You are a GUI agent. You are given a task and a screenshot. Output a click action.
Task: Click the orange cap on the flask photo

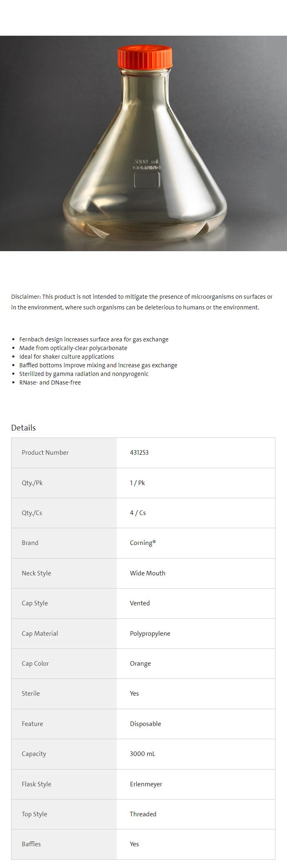tap(145, 57)
